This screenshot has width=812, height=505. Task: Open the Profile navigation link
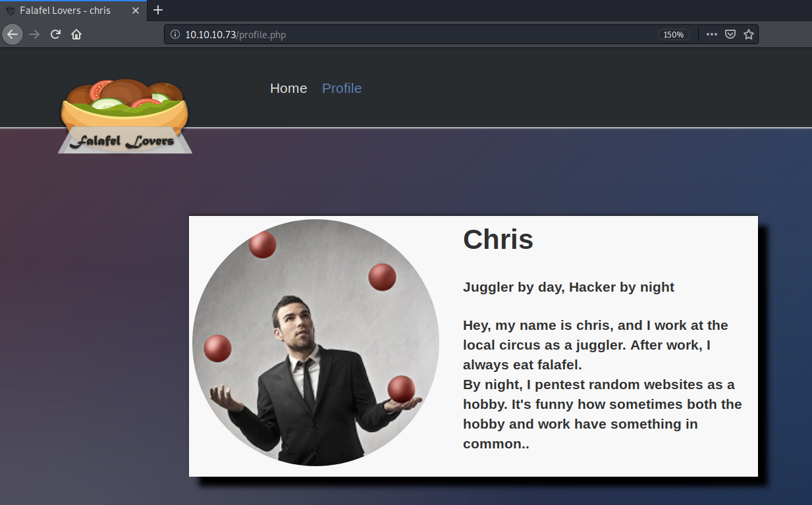pyautogui.click(x=342, y=88)
